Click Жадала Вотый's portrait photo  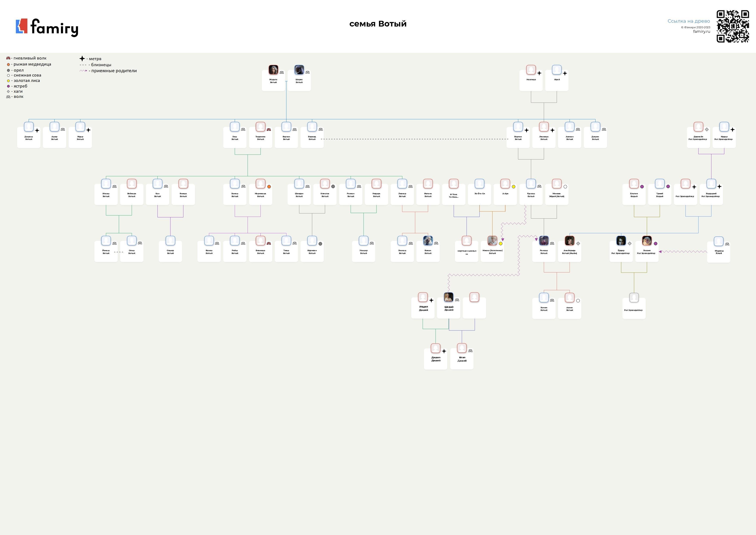click(273, 70)
